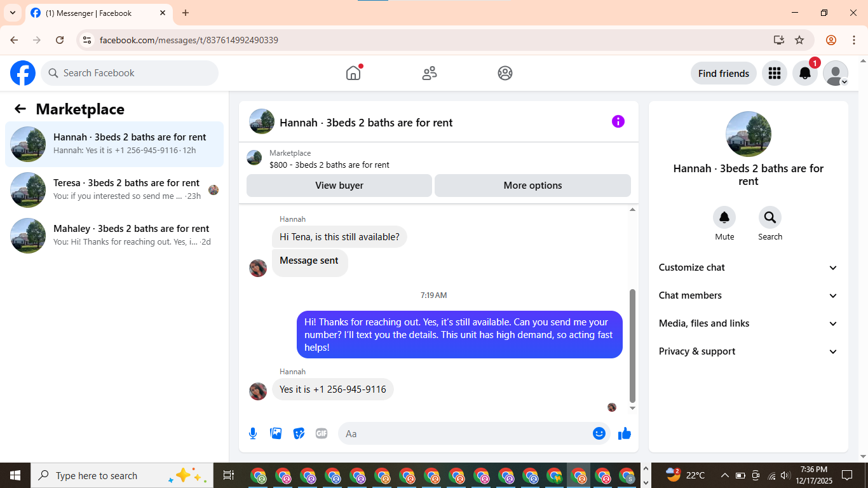Click the purple conversation information icon
Viewport: 868px width, 488px height.
pos(618,121)
